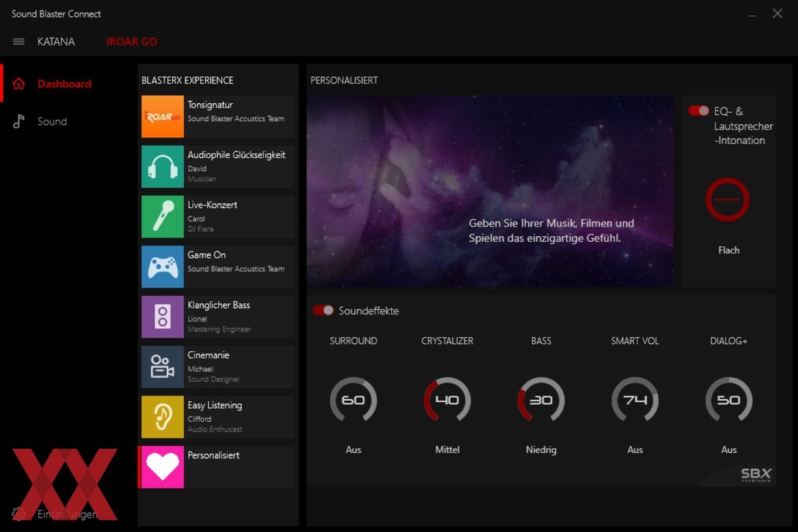Select the Klanglicher Bass profile title
This screenshot has height=532, width=798.
[219, 305]
